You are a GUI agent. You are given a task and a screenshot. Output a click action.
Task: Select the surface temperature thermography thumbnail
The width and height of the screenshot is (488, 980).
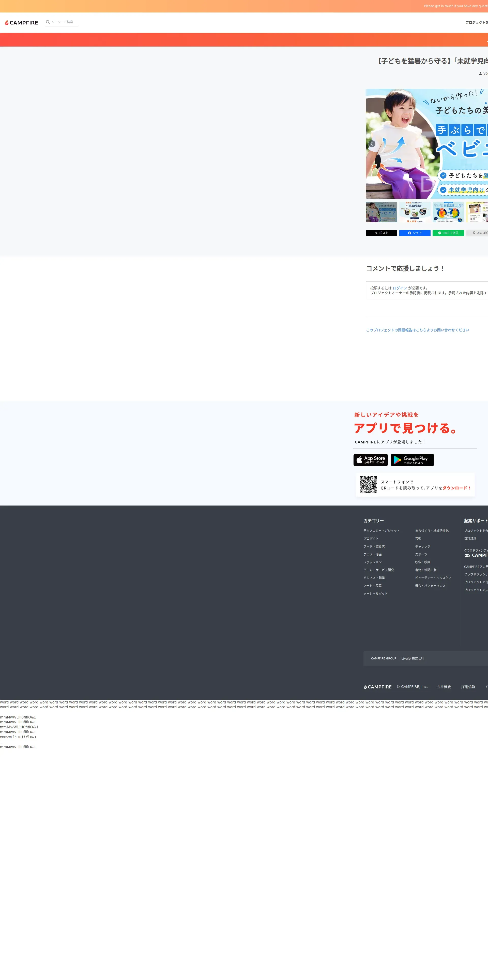tap(448, 212)
